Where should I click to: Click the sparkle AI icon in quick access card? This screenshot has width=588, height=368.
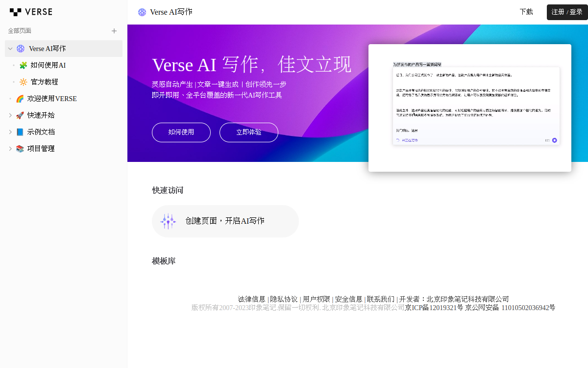168,221
